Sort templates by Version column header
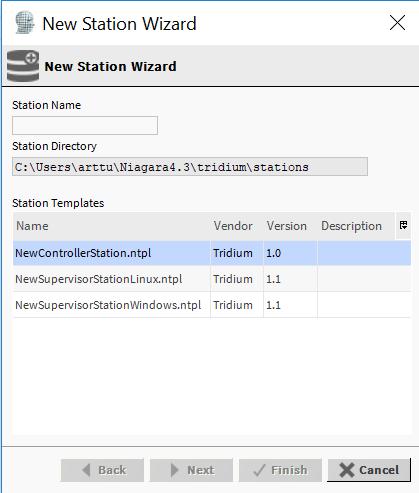419x493 pixels. [x=290, y=226]
